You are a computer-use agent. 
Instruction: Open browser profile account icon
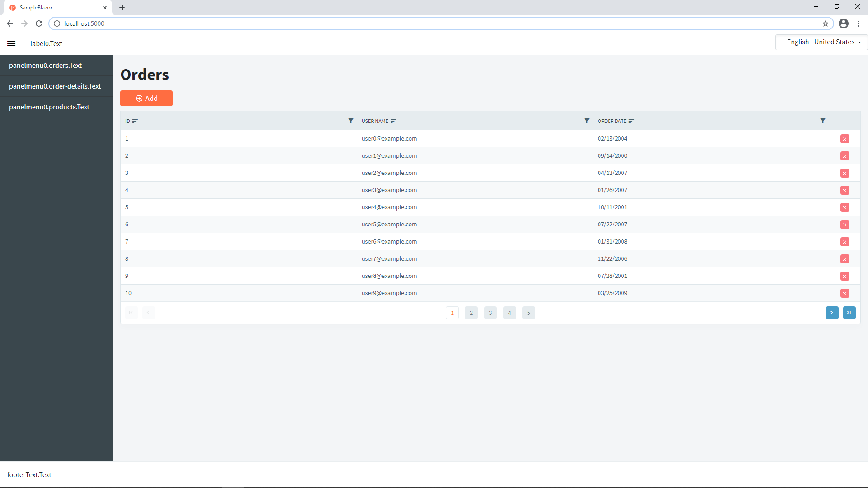click(843, 23)
